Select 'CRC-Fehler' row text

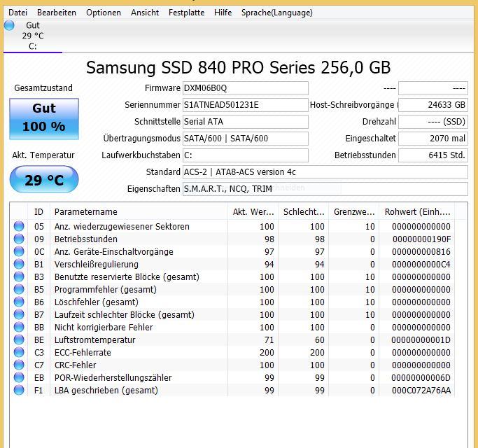(75, 365)
